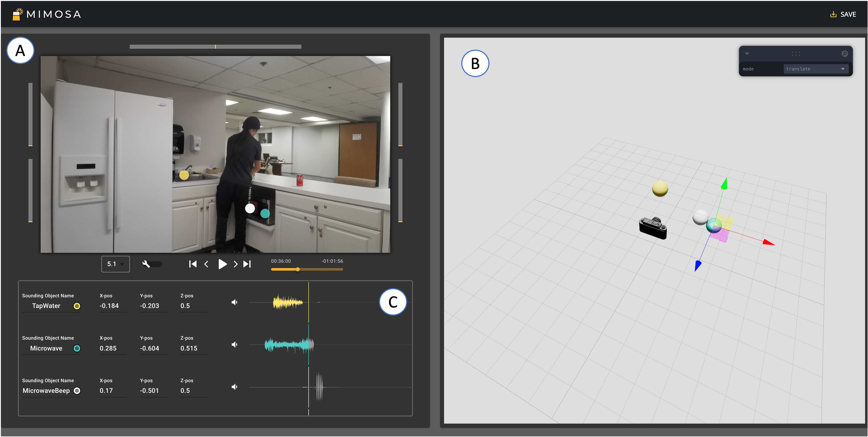Step forward one frame with right chevron

235,264
